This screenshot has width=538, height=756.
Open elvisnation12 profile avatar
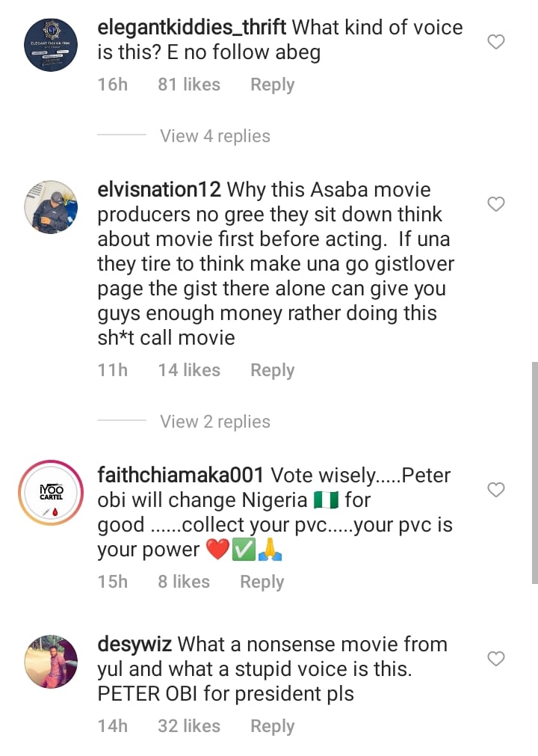pos(51,207)
